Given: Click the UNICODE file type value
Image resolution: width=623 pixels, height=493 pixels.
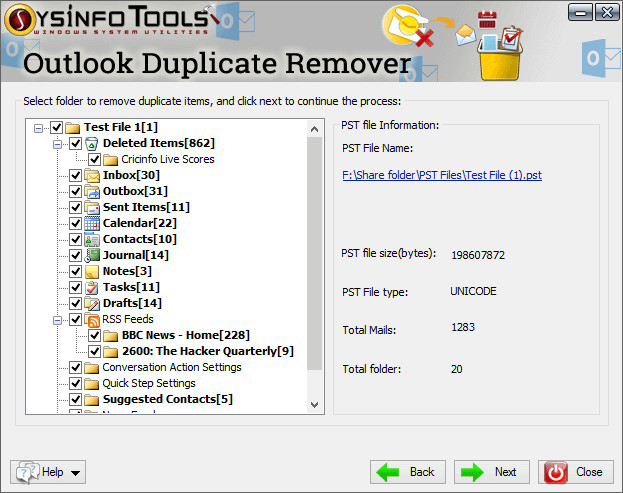Looking at the screenshot, I should [473, 292].
